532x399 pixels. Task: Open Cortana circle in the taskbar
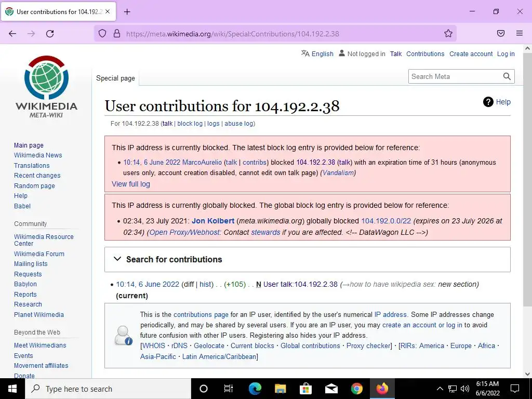pos(204,389)
